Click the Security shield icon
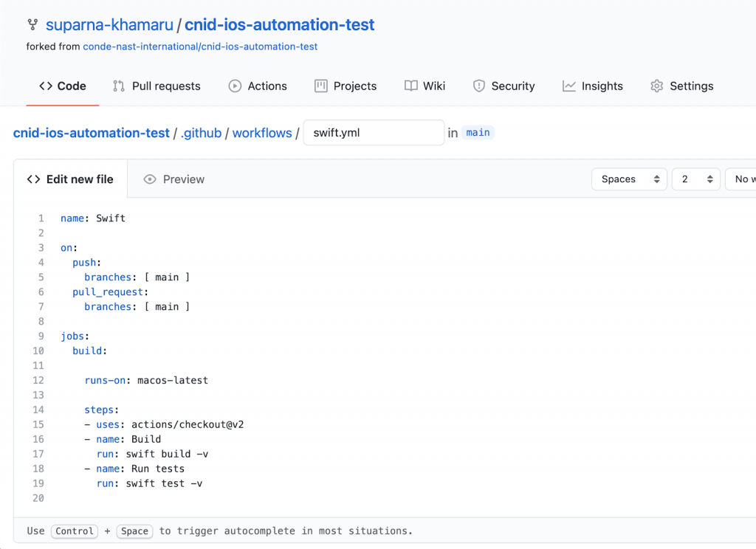The width and height of the screenshot is (756, 549). pyautogui.click(x=479, y=86)
